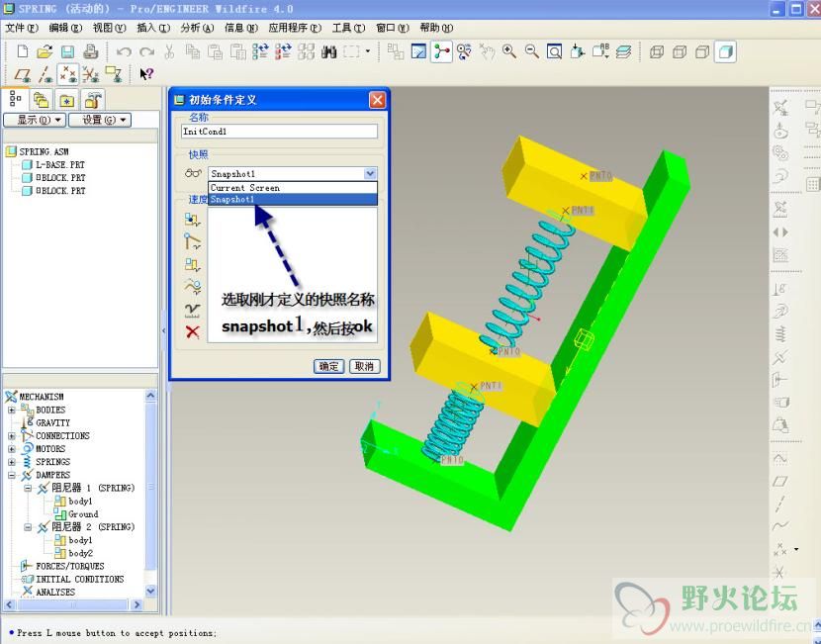The height and width of the screenshot is (644, 821).
Task: Open the 工具 menu
Action: [x=349, y=28]
